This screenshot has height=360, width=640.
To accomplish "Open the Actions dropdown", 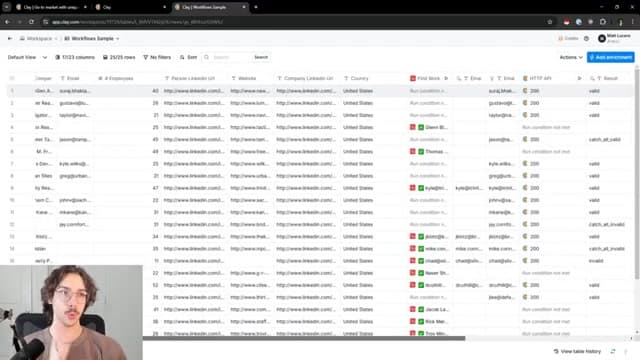I will pos(571,58).
